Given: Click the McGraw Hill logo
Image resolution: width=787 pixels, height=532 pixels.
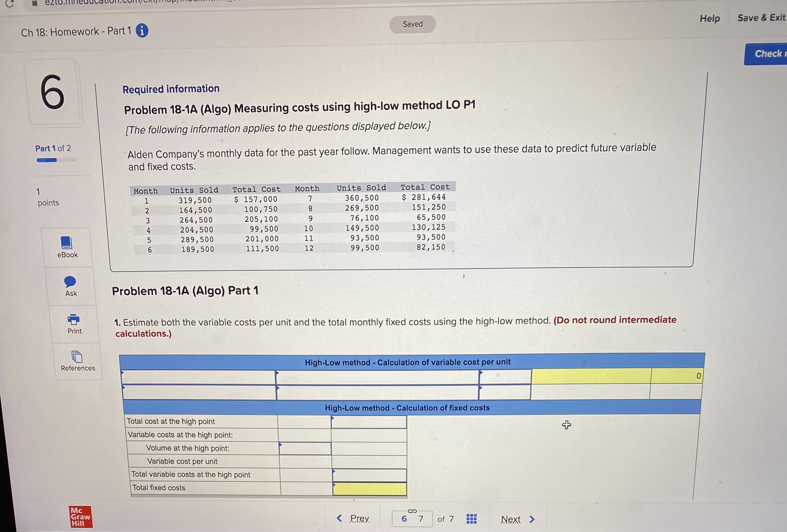Looking at the screenshot, I should coord(80,517).
